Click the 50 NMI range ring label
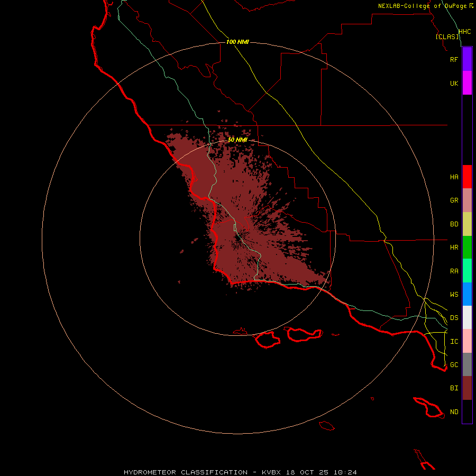Screen dimensions: 476x476 [237, 140]
